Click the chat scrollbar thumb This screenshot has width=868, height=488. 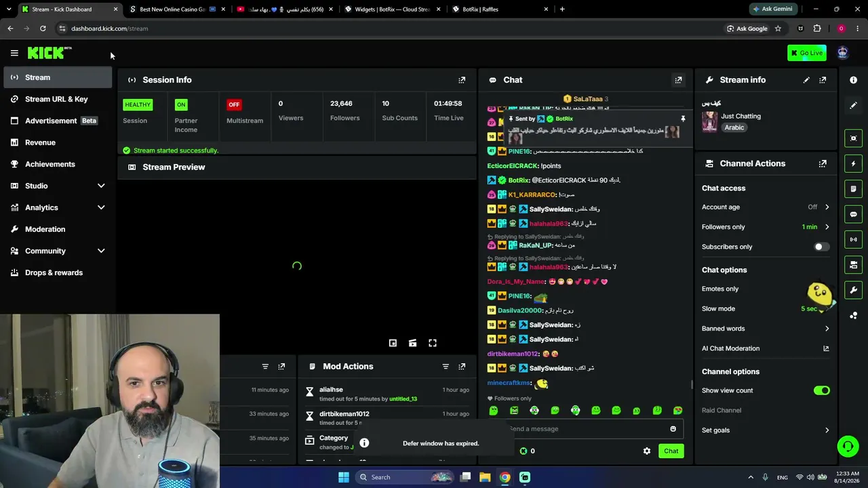[x=691, y=384]
